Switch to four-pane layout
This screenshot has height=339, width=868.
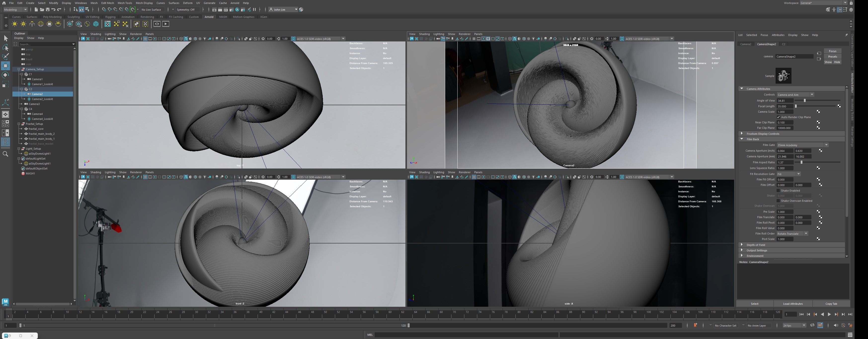coord(5,124)
